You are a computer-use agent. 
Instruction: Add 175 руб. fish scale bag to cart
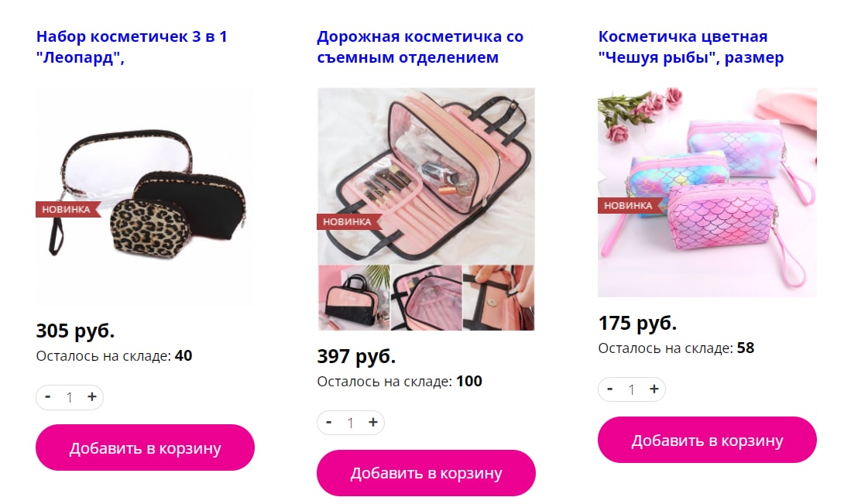(707, 440)
